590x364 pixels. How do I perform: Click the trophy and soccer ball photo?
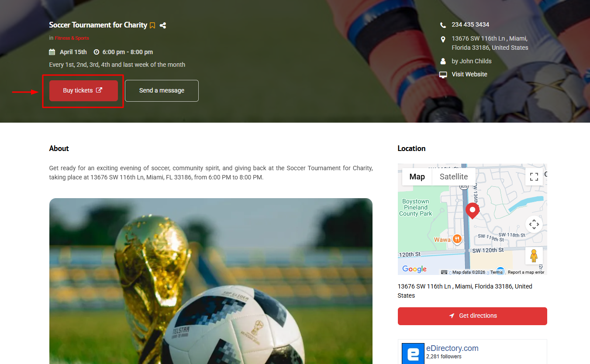(211, 281)
